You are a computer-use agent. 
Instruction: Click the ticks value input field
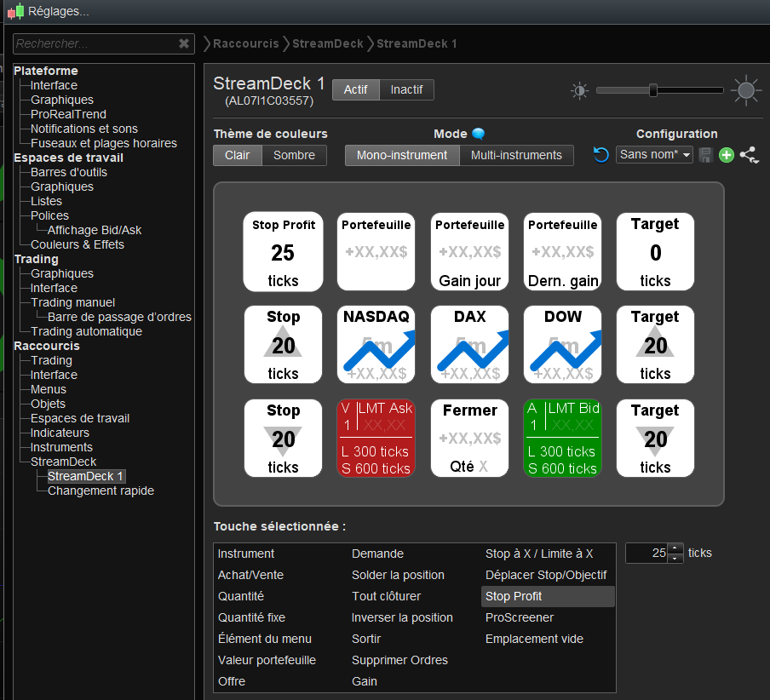[646, 554]
